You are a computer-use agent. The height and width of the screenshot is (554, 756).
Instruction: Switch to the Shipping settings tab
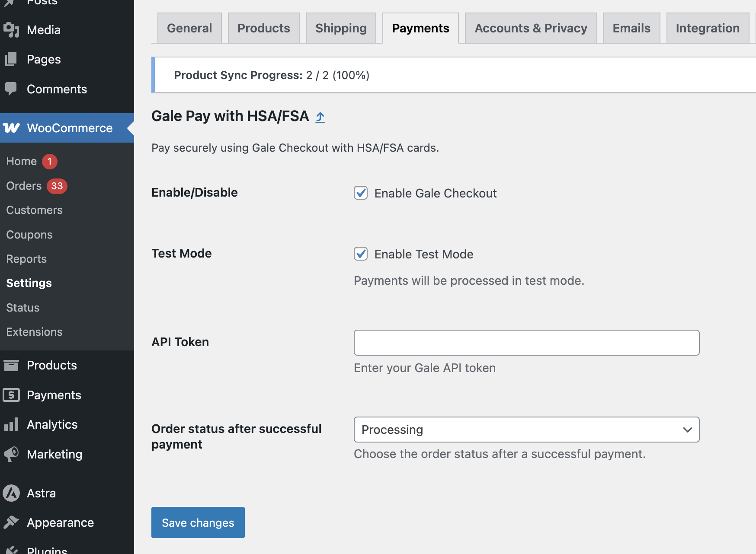point(341,28)
